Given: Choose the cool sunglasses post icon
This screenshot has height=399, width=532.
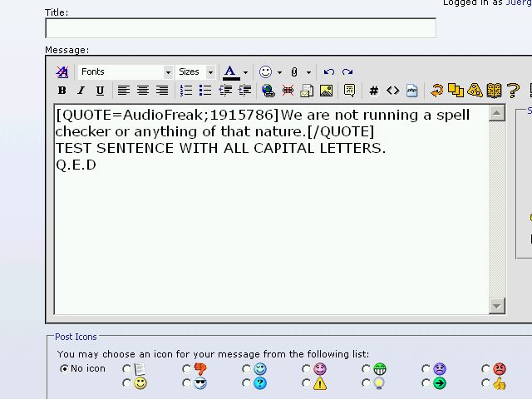Looking at the screenshot, I should (x=186, y=383).
